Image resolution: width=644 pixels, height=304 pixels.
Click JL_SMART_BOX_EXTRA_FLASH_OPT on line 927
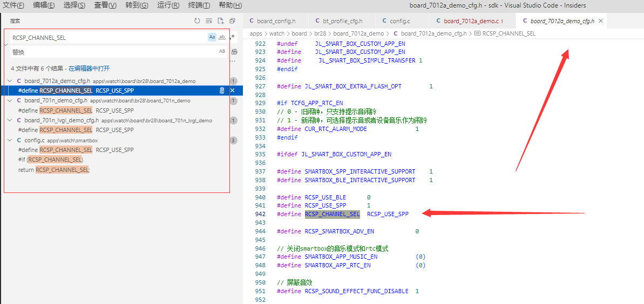coord(353,87)
